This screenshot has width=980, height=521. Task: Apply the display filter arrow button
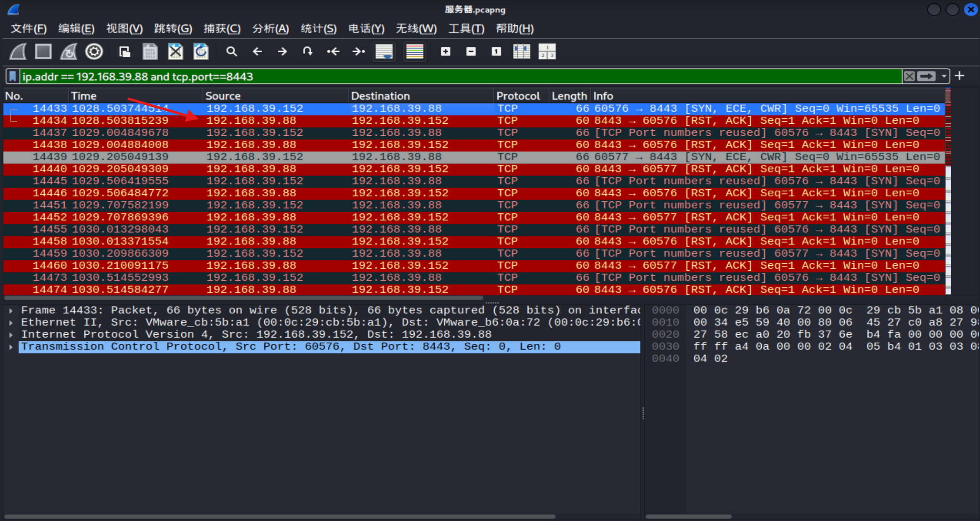click(927, 76)
